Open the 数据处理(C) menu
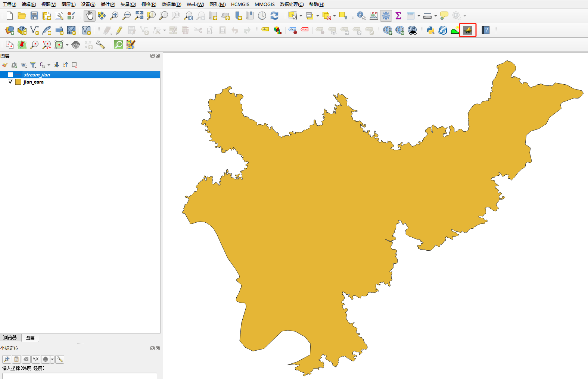The width and height of the screenshot is (588, 379). pyautogui.click(x=292, y=4)
